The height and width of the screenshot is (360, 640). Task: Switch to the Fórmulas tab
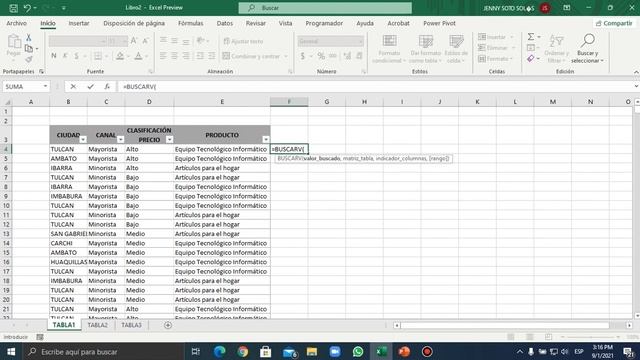(x=191, y=23)
